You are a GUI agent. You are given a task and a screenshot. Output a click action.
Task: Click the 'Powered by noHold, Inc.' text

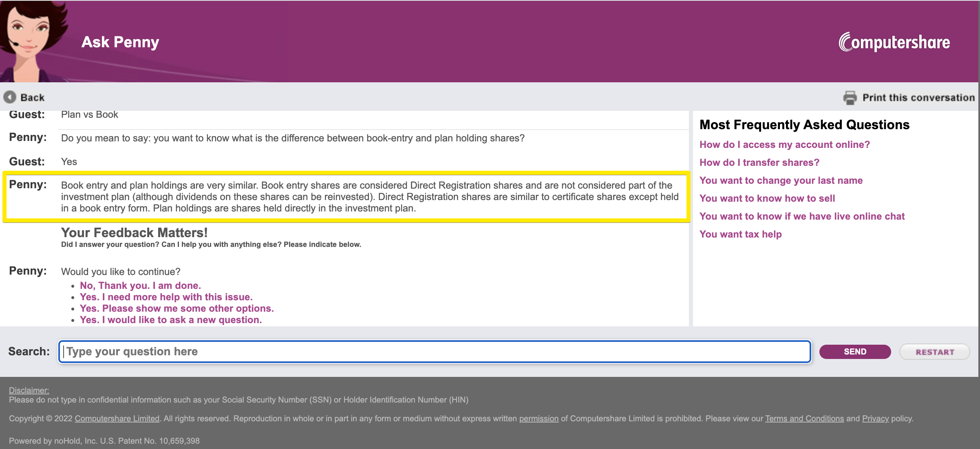click(104, 441)
